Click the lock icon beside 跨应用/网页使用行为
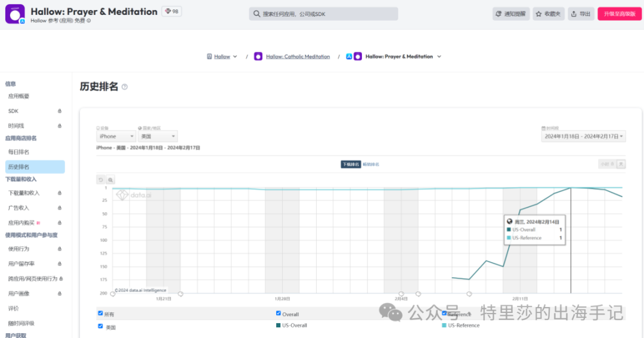 [x=61, y=278]
